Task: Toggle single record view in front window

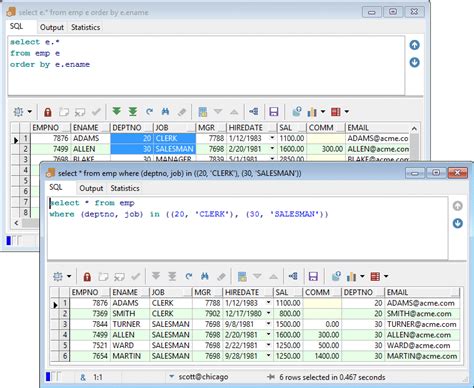Action: click(242, 277)
